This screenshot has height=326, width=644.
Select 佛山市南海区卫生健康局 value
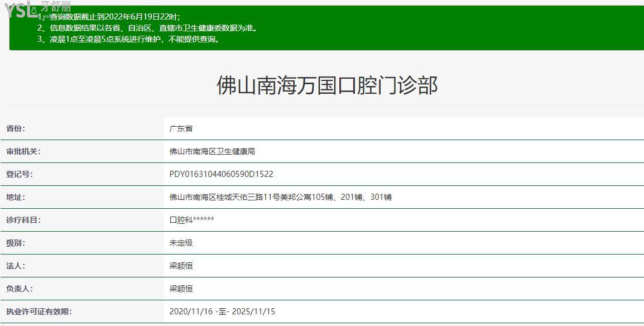[212, 151]
